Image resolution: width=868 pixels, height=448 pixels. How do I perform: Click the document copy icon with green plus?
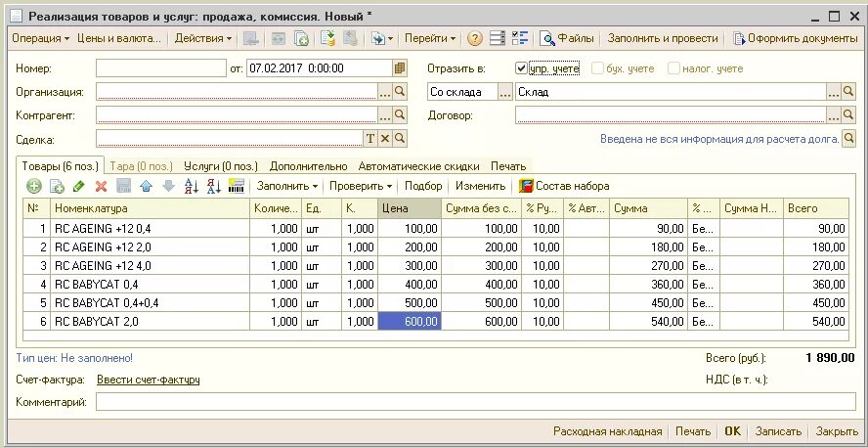coord(301,38)
